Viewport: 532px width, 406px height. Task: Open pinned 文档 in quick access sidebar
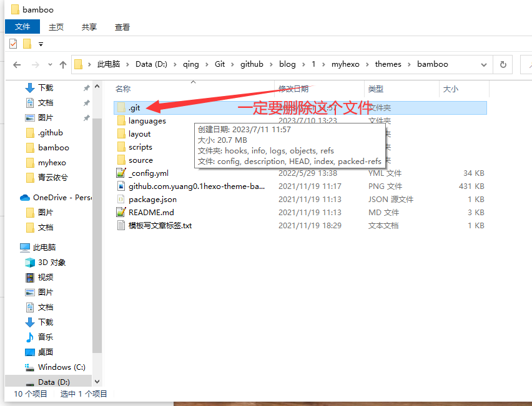(x=46, y=103)
